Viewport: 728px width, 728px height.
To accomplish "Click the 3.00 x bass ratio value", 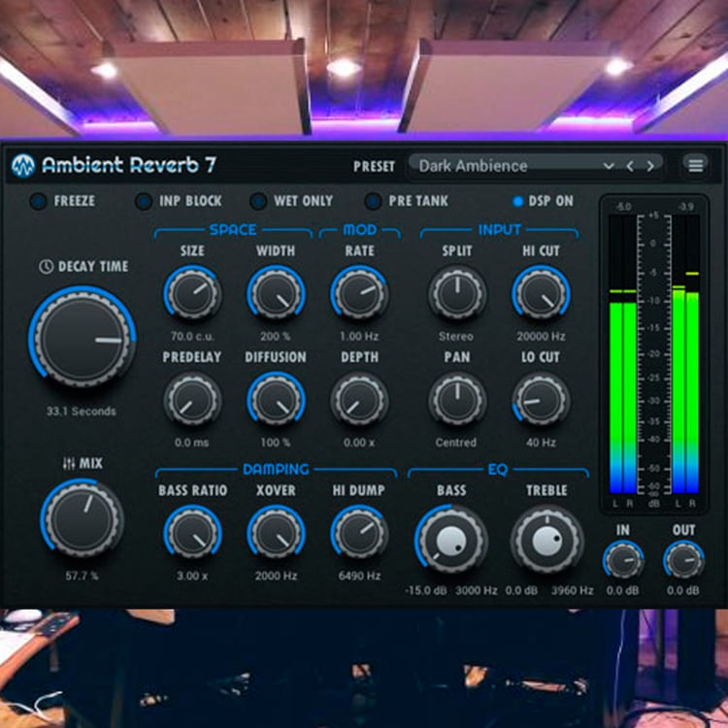I will (x=192, y=577).
